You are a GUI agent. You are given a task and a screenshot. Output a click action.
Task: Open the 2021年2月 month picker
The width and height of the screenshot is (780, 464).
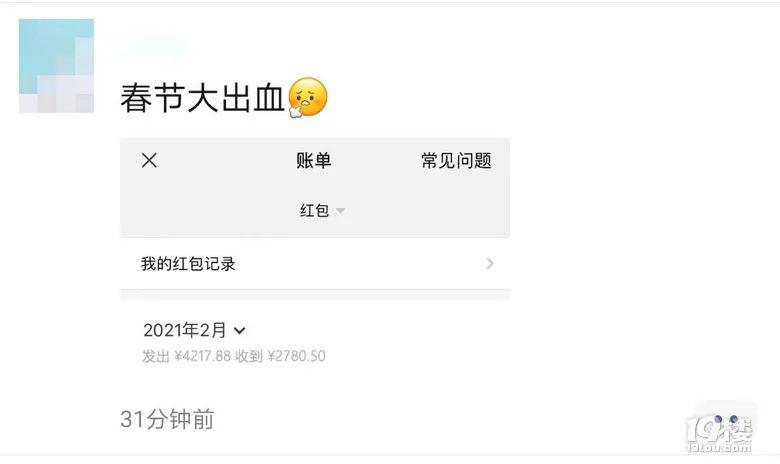(194, 330)
